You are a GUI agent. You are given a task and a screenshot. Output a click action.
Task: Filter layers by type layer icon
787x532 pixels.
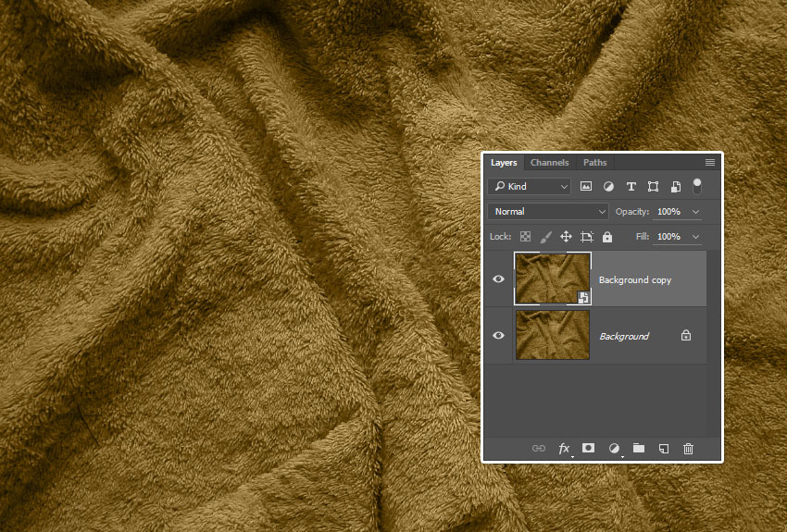tap(631, 186)
